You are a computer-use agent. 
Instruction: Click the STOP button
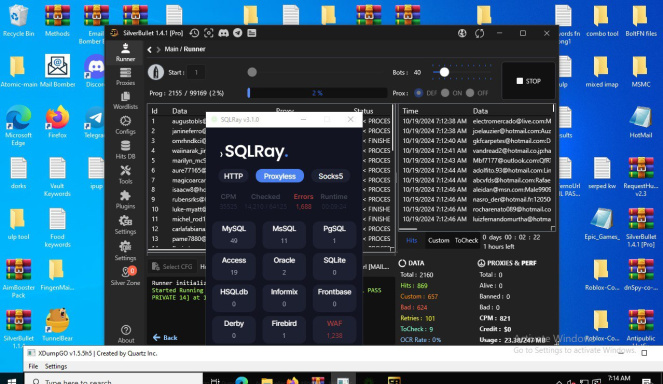coord(529,81)
